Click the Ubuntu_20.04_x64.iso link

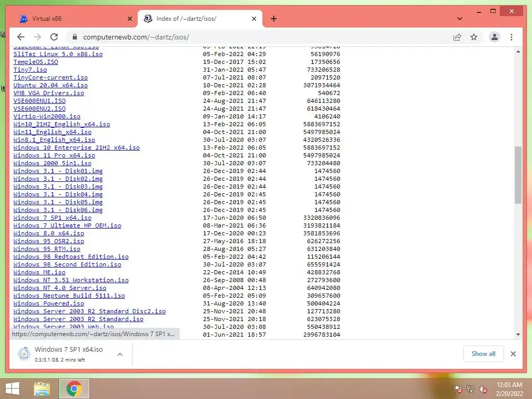(x=50, y=85)
